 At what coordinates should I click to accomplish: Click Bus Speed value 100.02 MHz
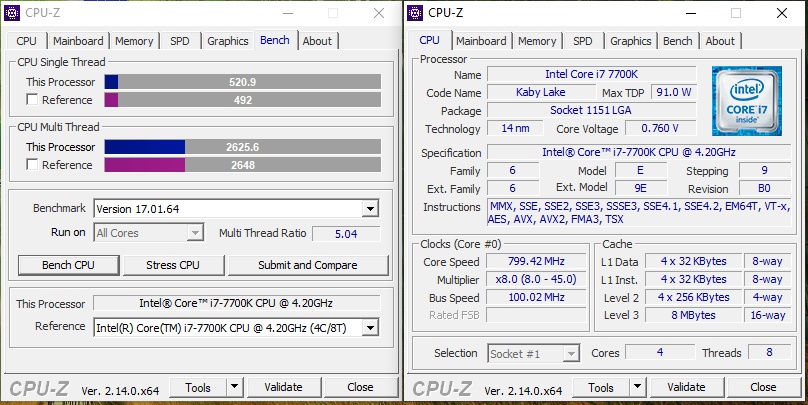[x=536, y=297]
